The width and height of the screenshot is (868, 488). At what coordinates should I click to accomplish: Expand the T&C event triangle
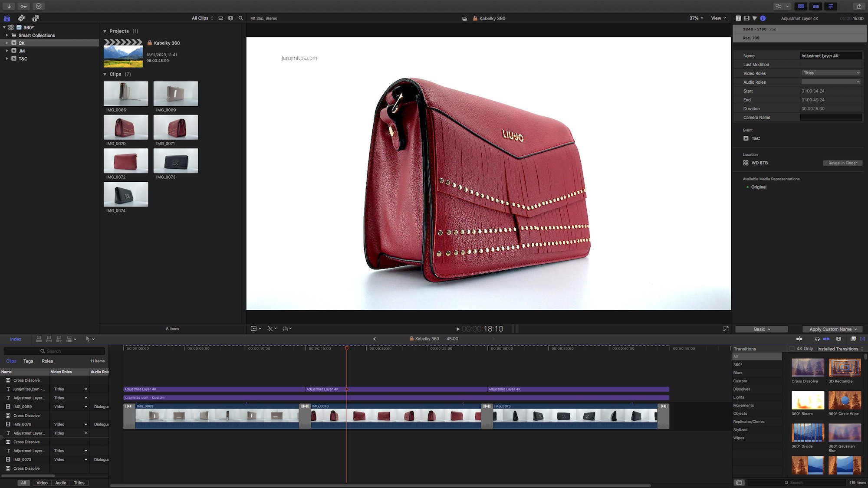pos(7,59)
